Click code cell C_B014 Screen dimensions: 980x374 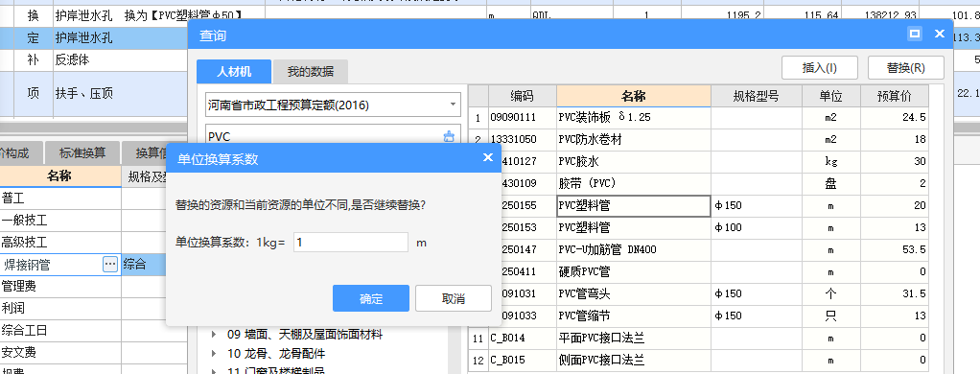tap(522, 339)
